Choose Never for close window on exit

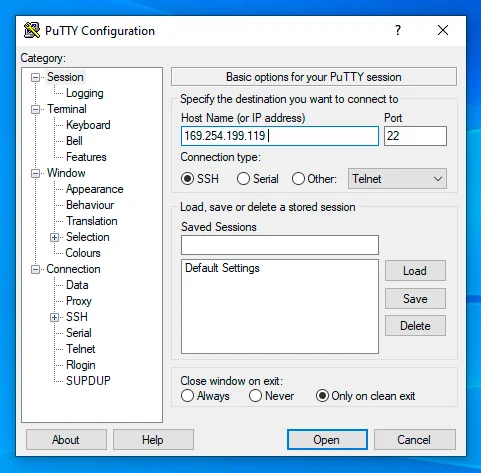click(x=255, y=396)
